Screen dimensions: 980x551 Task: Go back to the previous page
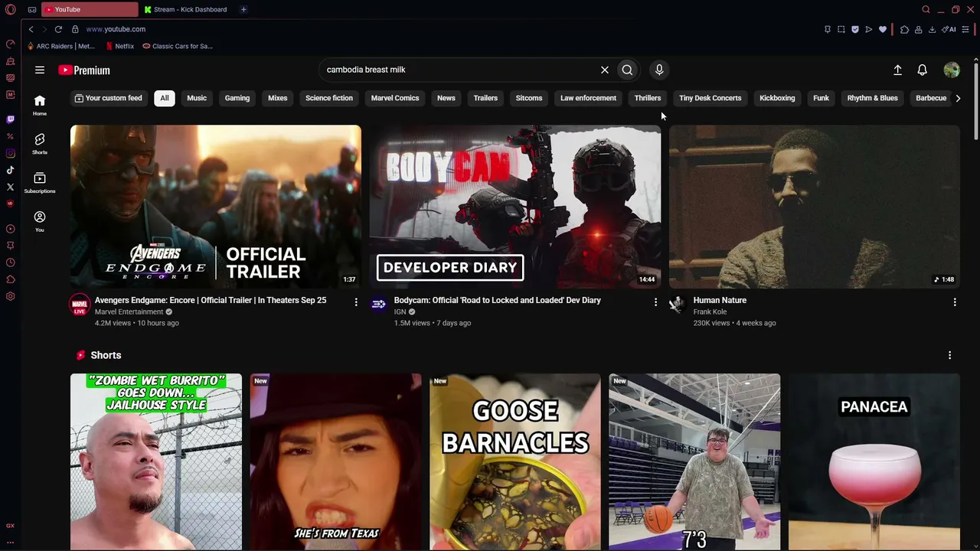click(31, 29)
